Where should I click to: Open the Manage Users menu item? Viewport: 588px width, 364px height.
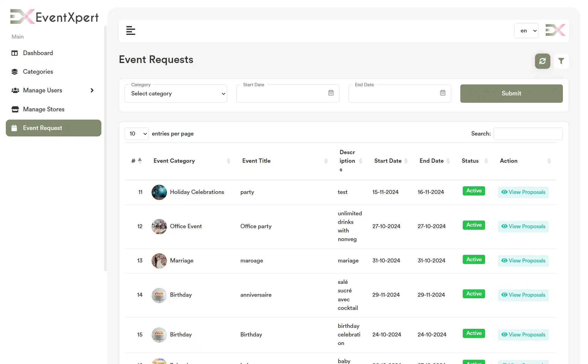click(x=42, y=90)
